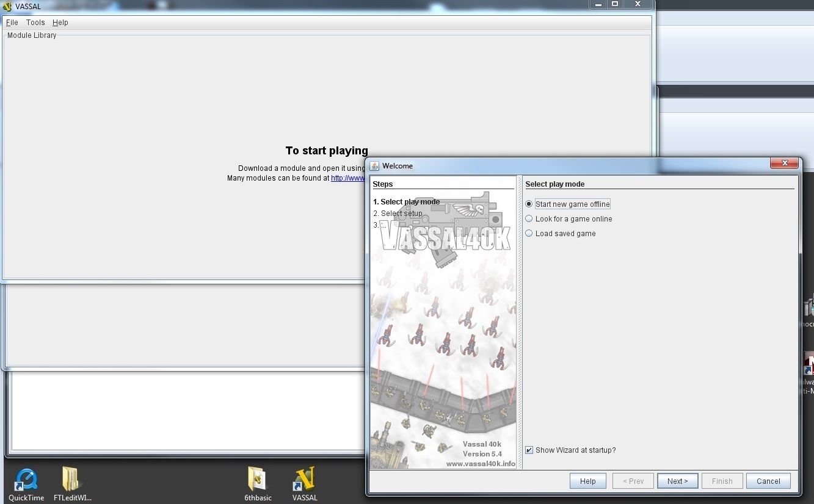
Task: Click the Cancel button in Welcome wizard
Action: pyautogui.click(x=768, y=481)
